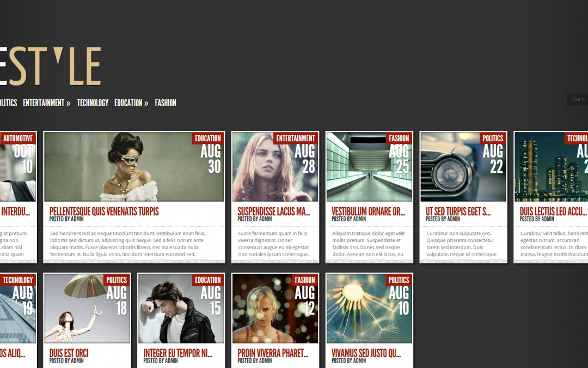View the dandelion seed post thumbnail
Viewport: 588px width, 368px height.
(x=369, y=308)
